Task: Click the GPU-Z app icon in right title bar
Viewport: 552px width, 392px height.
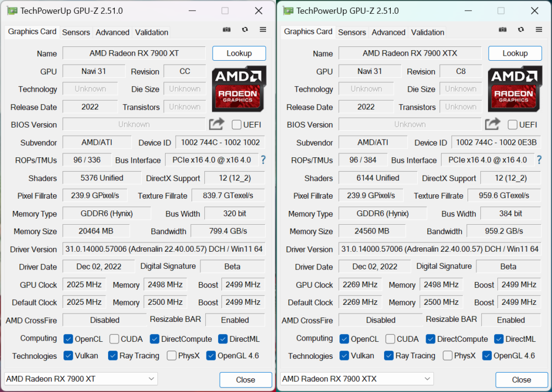Action: (288, 11)
